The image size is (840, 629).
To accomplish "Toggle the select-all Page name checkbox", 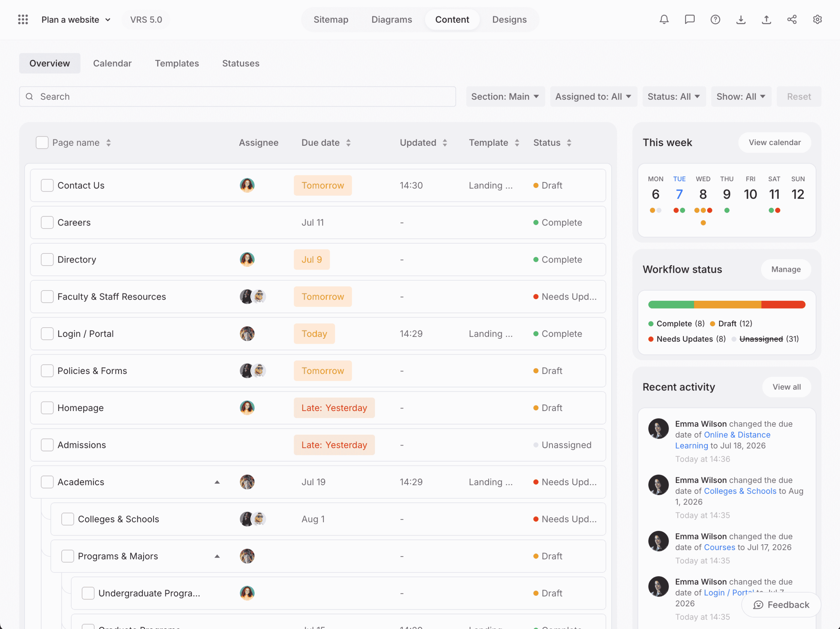I will [42, 143].
